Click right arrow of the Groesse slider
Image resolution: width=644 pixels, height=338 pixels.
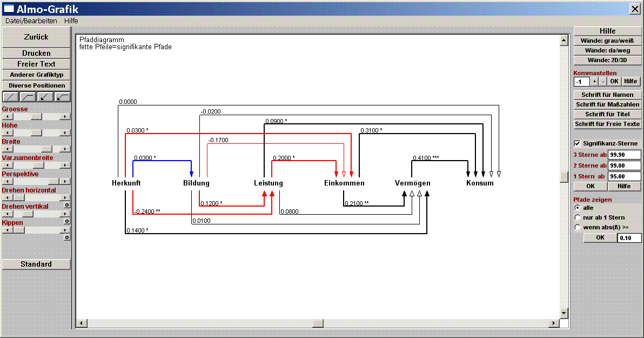click(x=65, y=116)
